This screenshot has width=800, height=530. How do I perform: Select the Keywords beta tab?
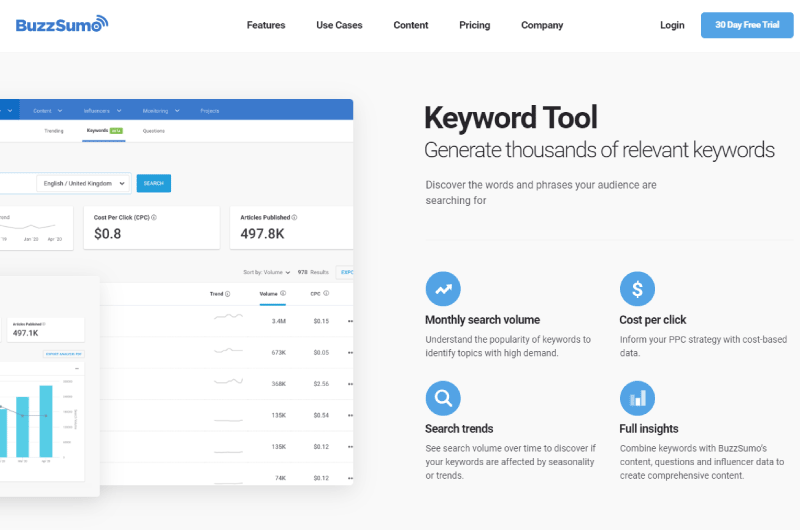(104, 131)
